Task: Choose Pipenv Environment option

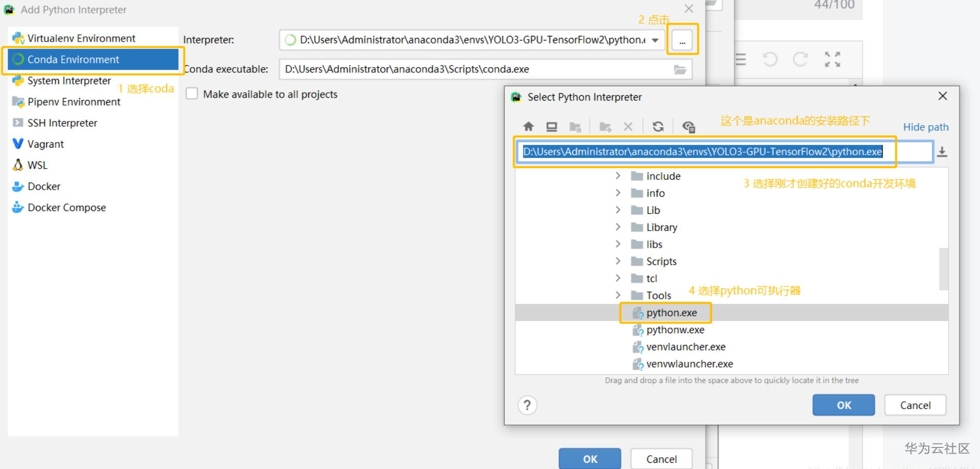Action: [93, 101]
